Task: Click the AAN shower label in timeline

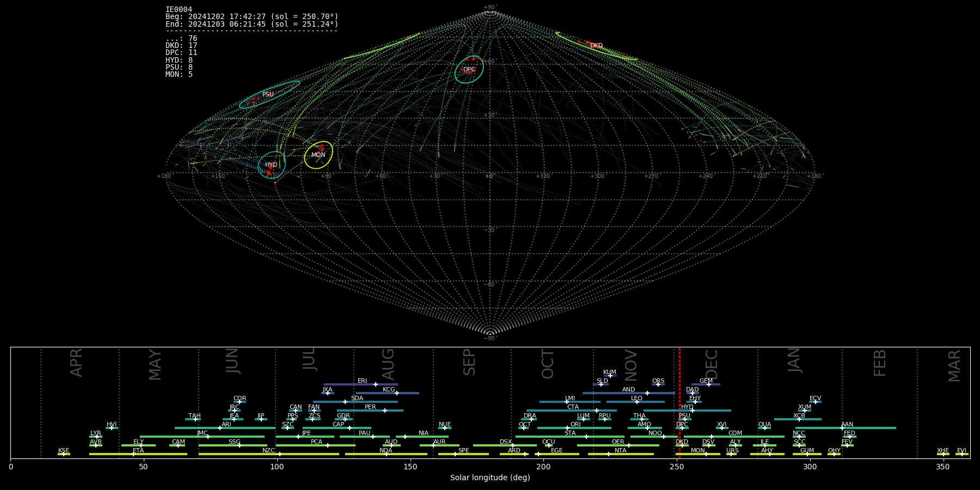Action: (848, 425)
